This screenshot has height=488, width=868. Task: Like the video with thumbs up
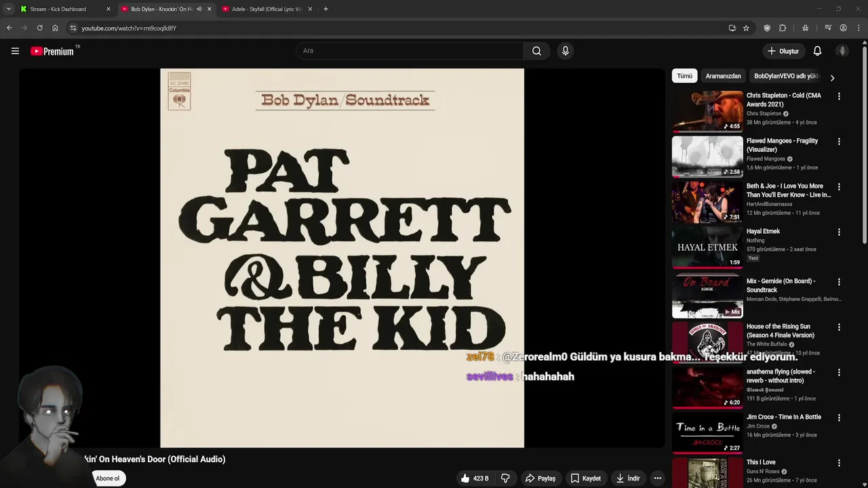(x=475, y=479)
